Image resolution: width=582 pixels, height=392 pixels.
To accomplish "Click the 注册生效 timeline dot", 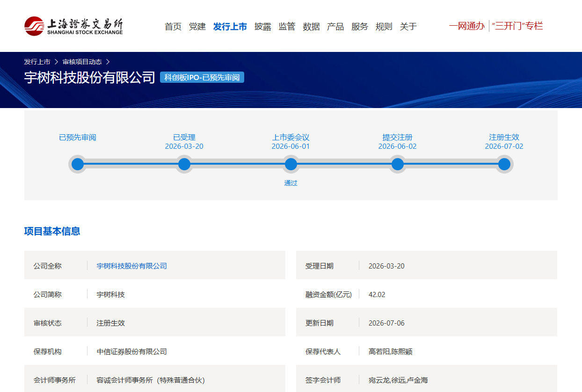I will tap(504, 164).
